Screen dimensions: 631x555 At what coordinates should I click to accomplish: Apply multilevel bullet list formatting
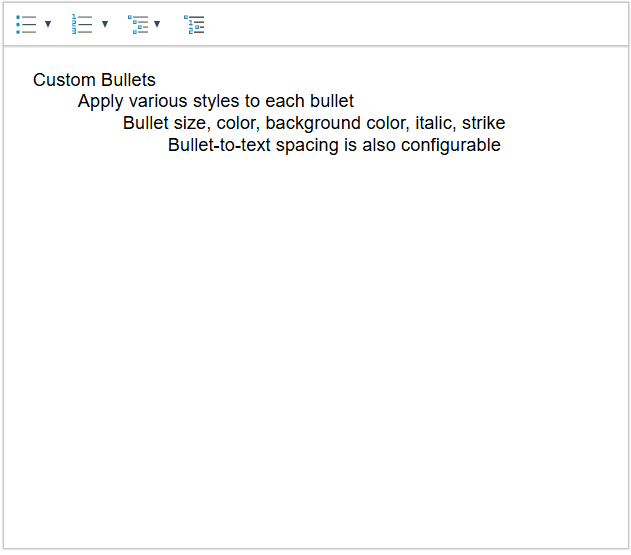coord(138,25)
